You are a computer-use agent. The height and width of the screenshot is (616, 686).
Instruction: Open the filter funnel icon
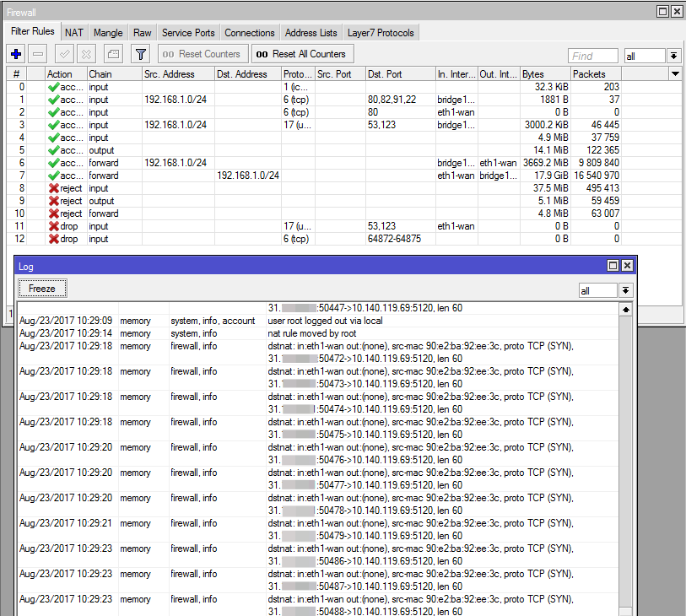[x=140, y=54]
